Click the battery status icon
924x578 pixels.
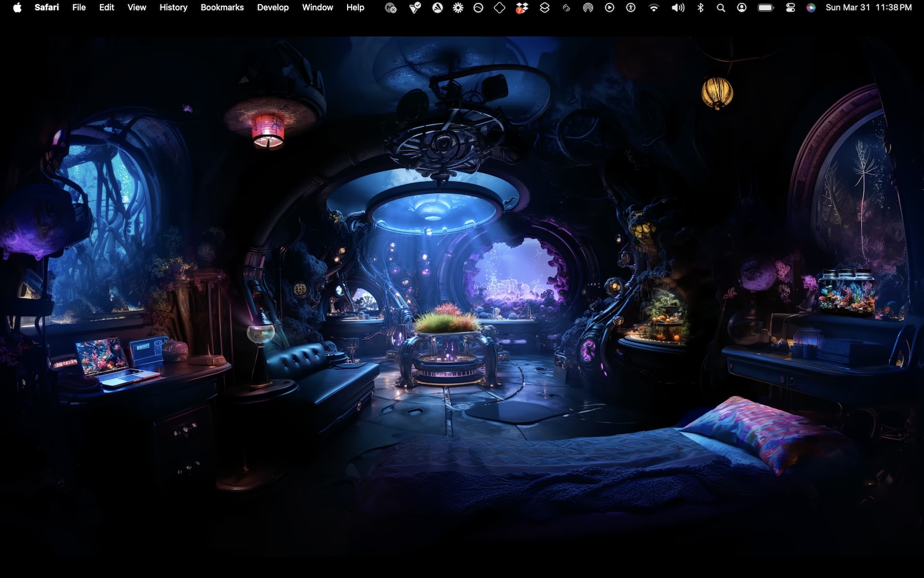(x=765, y=8)
